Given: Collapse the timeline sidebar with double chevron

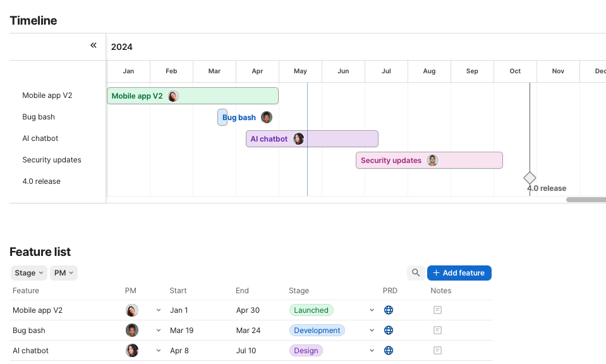Looking at the screenshot, I should click(94, 45).
